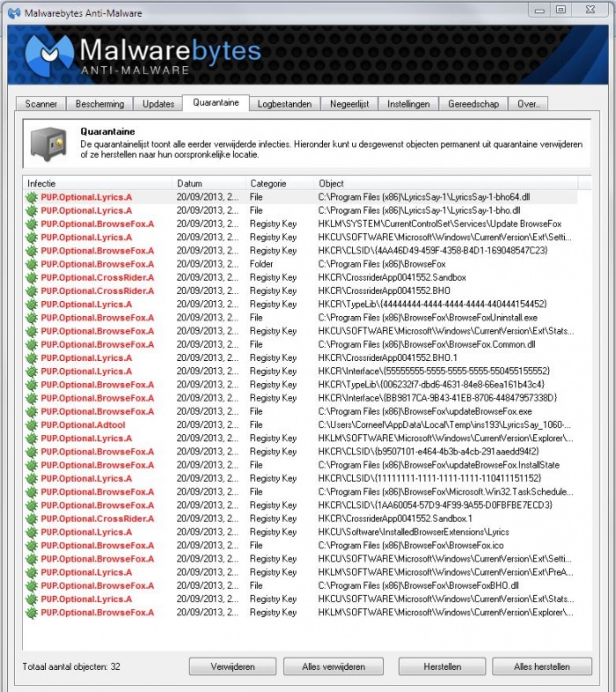The width and height of the screenshot is (616, 692).
Task: Click bug icon of BrowseFox.ico row
Action: coord(32,545)
